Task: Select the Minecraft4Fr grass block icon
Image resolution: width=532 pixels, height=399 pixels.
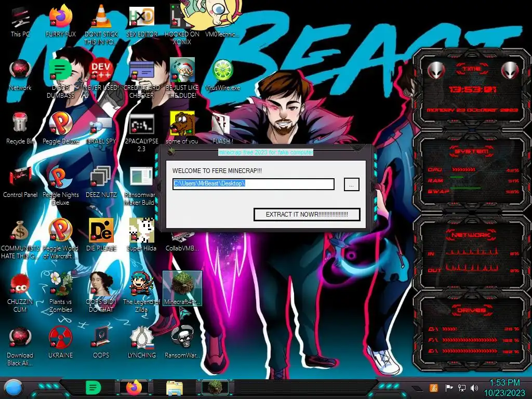Action: (x=182, y=289)
